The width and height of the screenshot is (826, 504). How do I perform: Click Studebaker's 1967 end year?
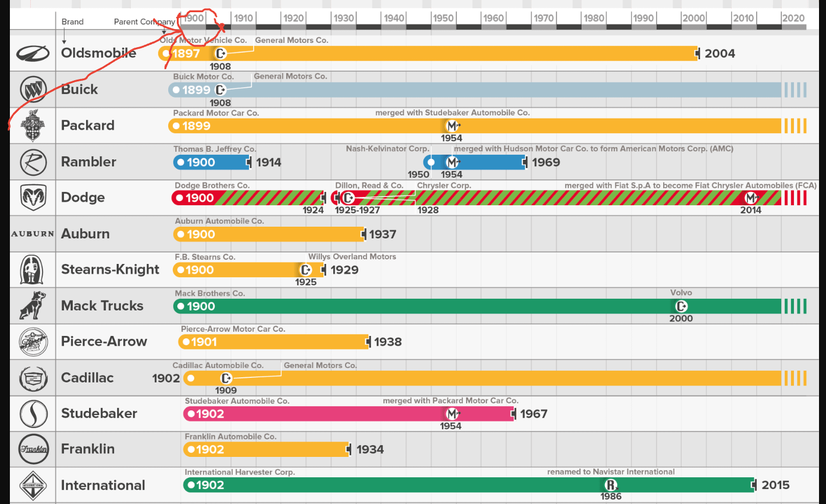pyautogui.click(x=534, y=414)
